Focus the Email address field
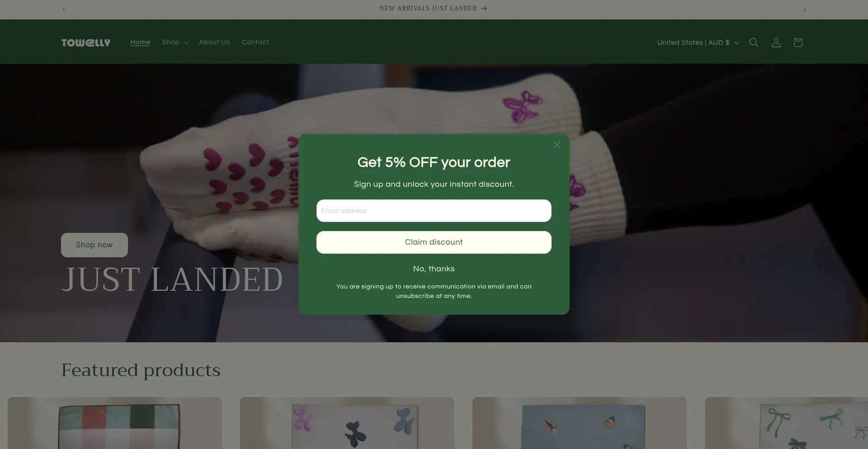 tap(434, 211)
